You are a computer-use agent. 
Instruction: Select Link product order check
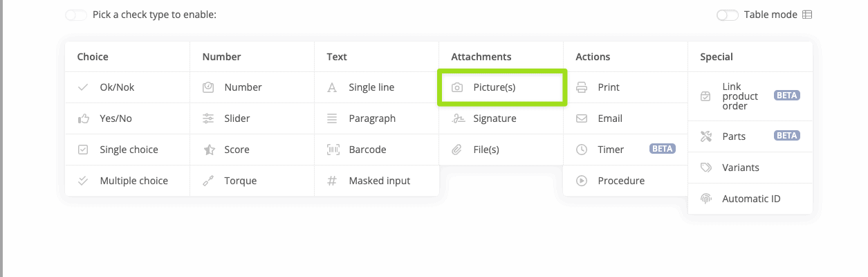[740, 96]
